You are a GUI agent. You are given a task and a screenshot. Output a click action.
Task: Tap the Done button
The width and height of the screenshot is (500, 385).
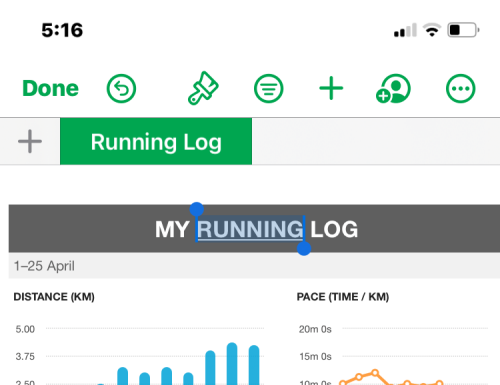click(50, 89)
